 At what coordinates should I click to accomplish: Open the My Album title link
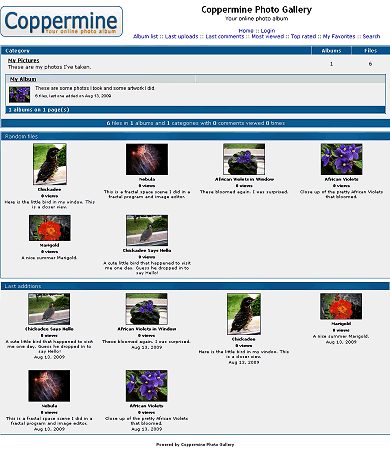23,79
